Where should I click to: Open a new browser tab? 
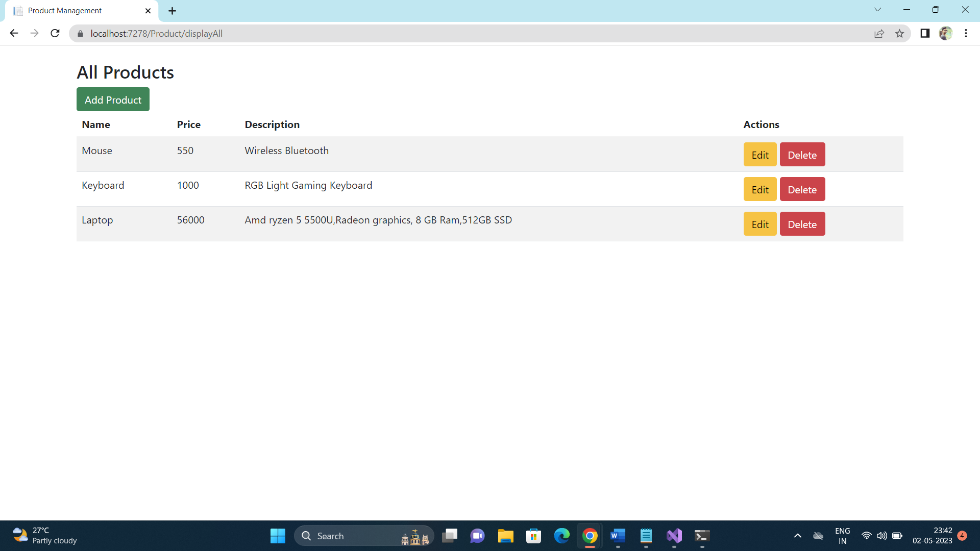[x=172, y=10]
